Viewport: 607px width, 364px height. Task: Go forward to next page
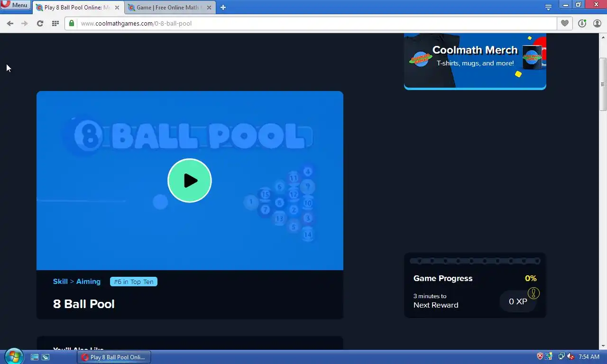pos(25,23)
